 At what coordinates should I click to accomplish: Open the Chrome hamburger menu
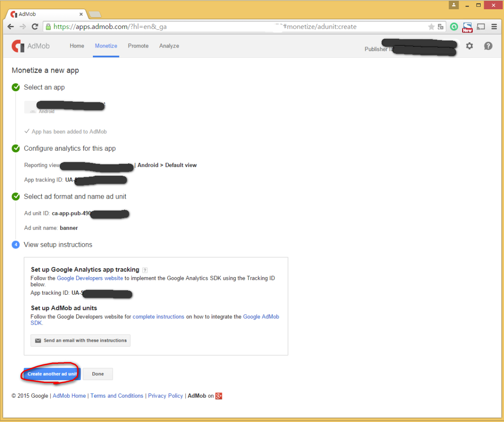tap(494, 27)
